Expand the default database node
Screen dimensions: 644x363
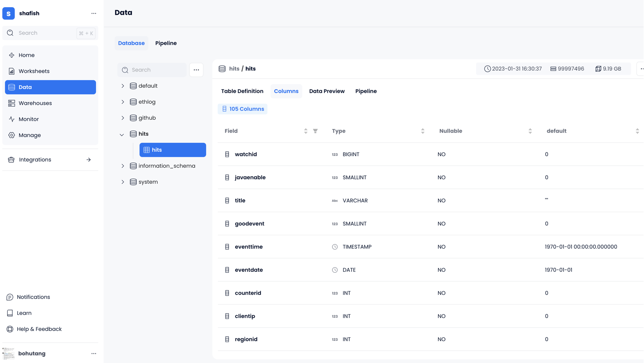(123, 86)
